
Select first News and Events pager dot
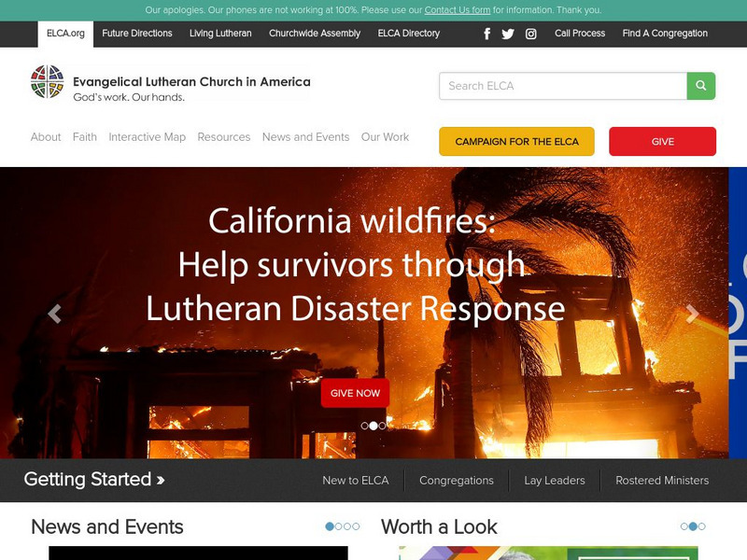point(330,526)
